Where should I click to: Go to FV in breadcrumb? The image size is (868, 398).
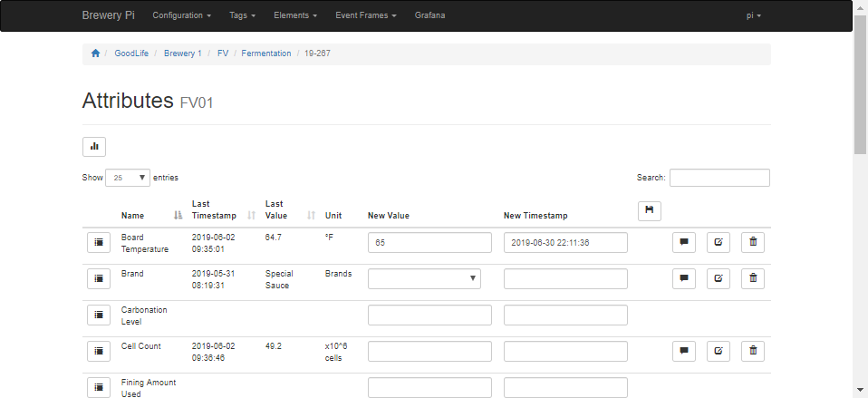(223, 53)
